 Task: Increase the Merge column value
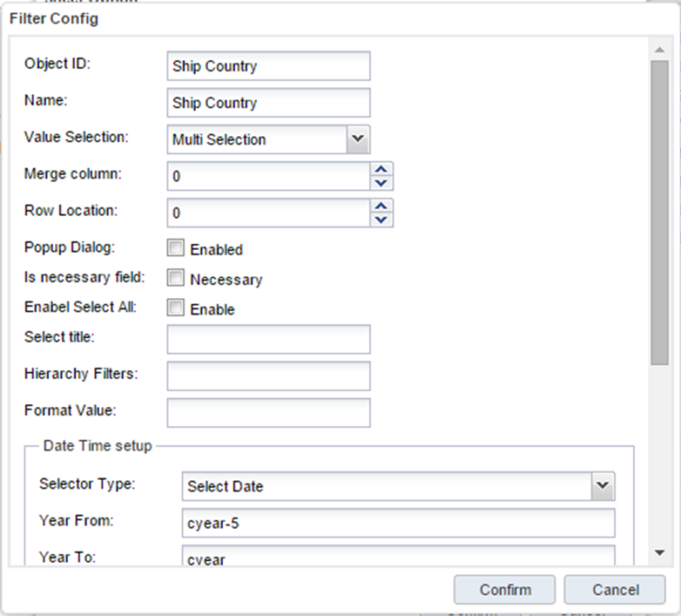pyautogui.click(x=381, y=169)
